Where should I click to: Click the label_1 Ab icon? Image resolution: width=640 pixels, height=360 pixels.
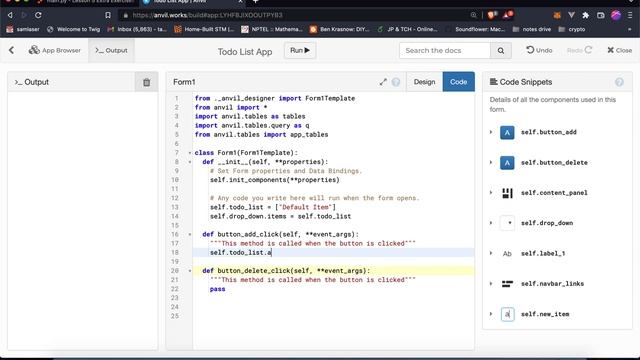pyautogui.click(x=507, y=253)
